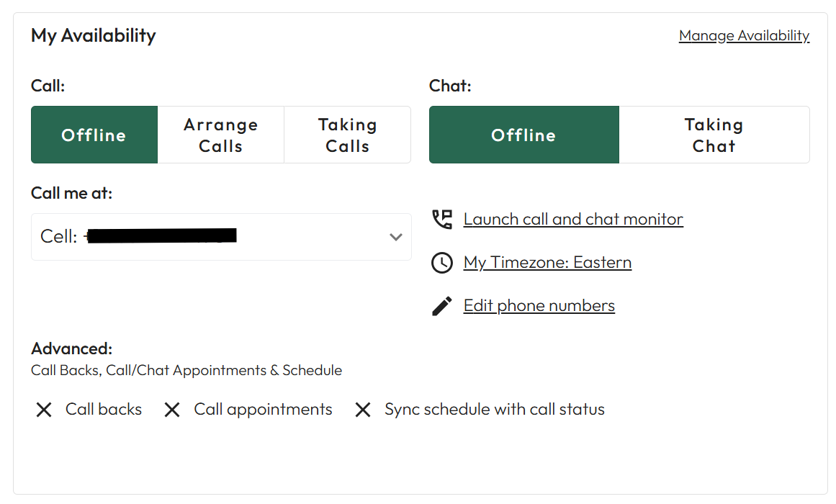The image size is (836, 504).
Task: Click the X icon beside Call backs
Action: [x=44, y=410]
